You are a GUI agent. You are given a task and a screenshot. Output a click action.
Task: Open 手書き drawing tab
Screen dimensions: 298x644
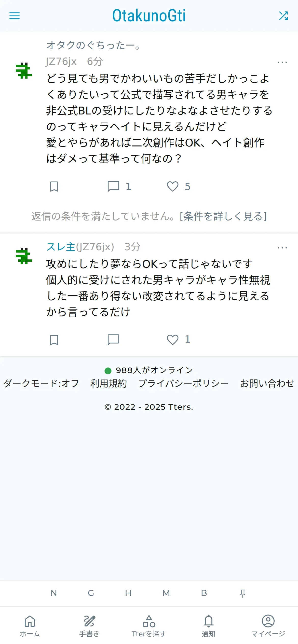pos(89,626)
